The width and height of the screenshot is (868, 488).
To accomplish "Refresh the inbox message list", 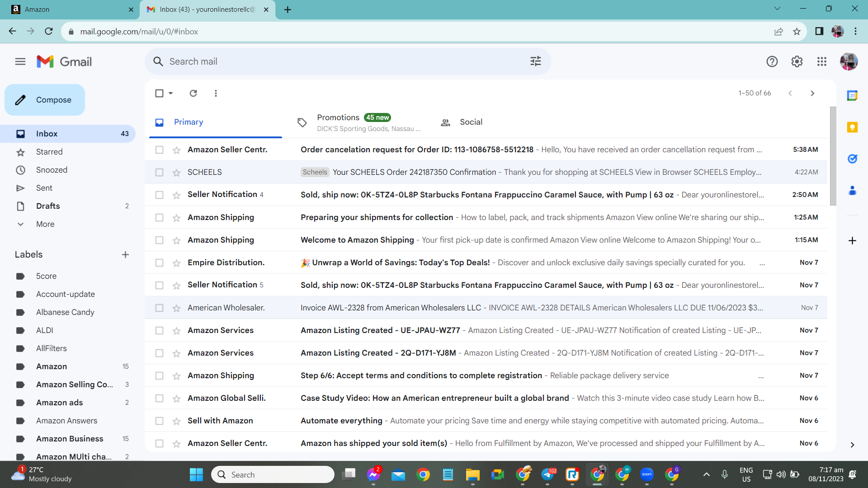I will point(193,93).
